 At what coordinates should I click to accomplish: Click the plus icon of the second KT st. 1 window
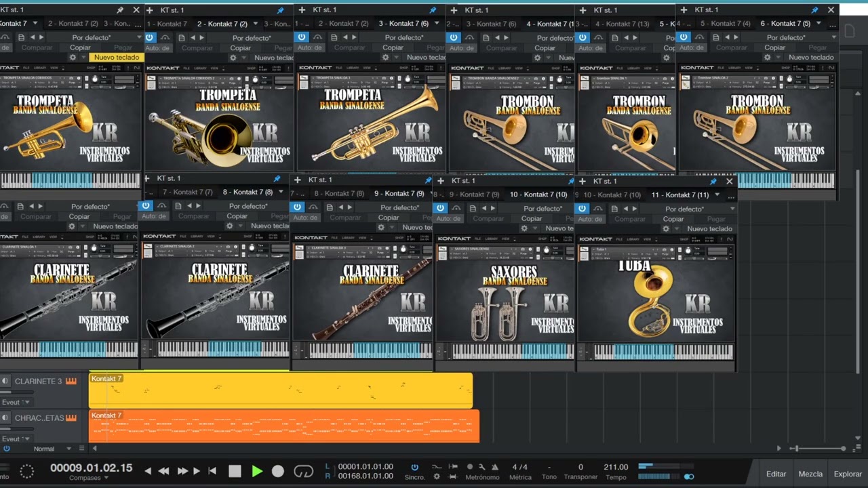[x=150, y=10]
